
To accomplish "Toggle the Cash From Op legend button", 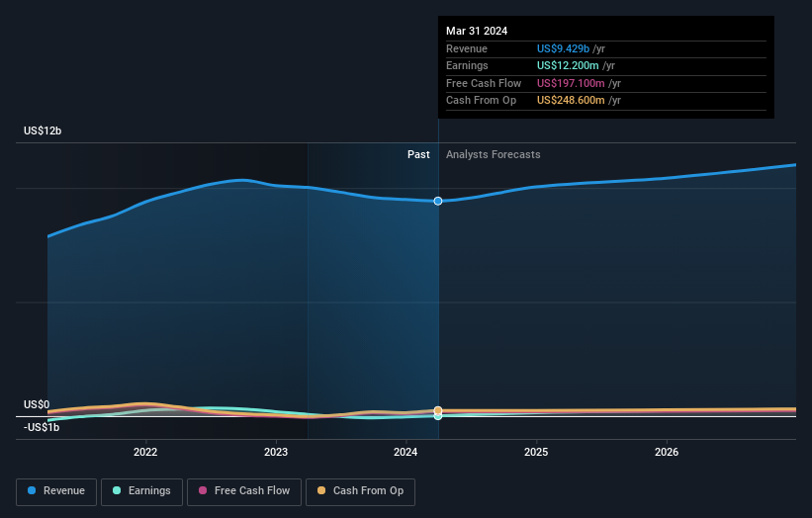I will 360,491.
